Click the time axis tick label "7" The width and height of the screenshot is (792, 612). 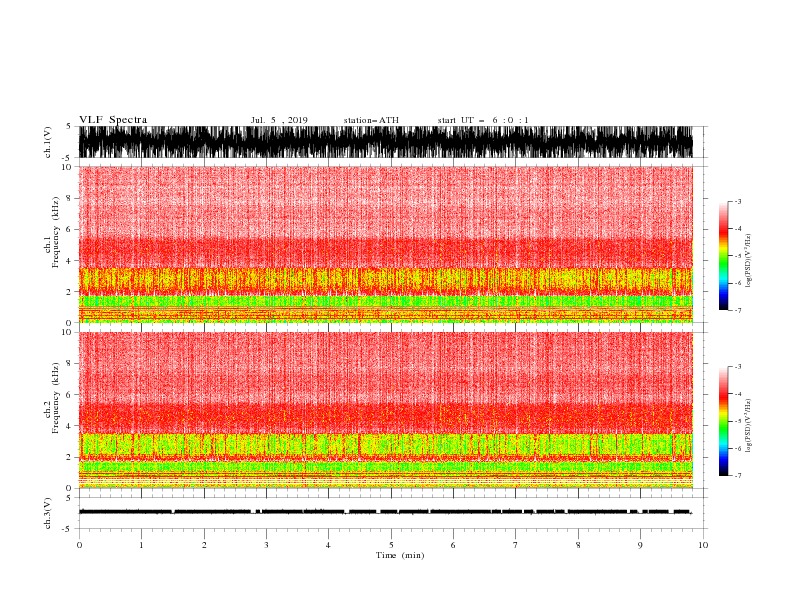[516, 545]
